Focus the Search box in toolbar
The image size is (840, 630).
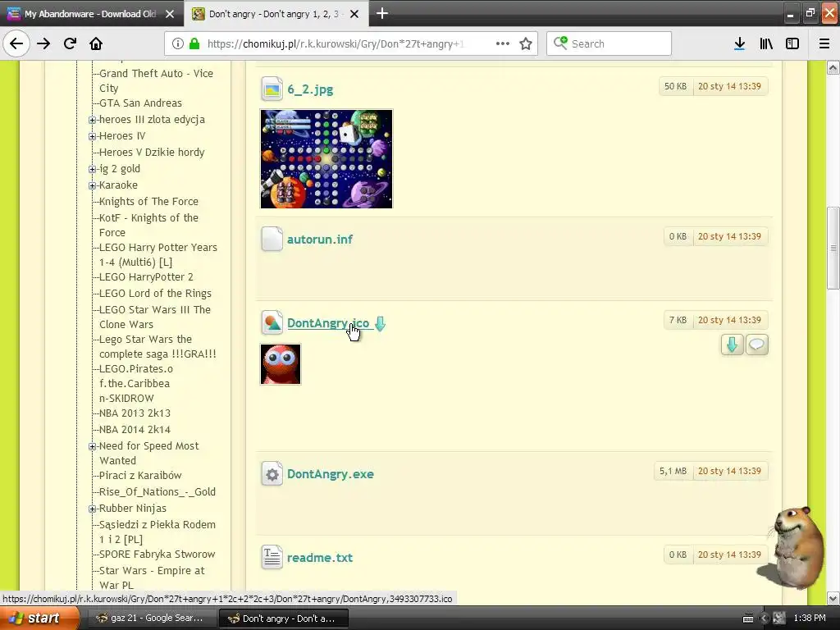coord(609,43)
